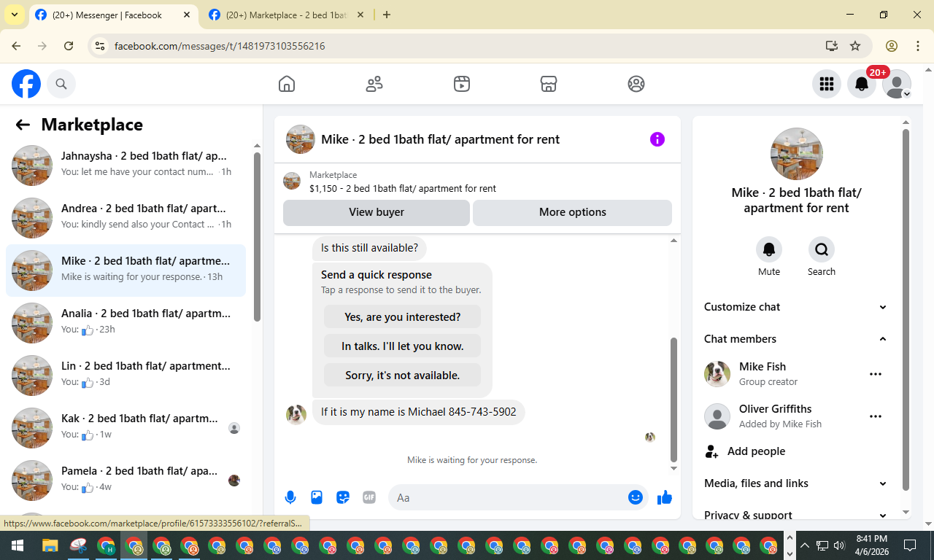This screenshot has width=934, height=560.
Task: Open the Windows Start menu
Action: (18, 545)
